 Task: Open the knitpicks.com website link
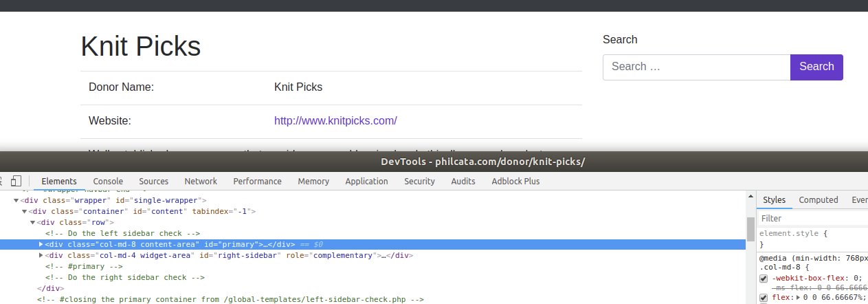click(335, 121)
